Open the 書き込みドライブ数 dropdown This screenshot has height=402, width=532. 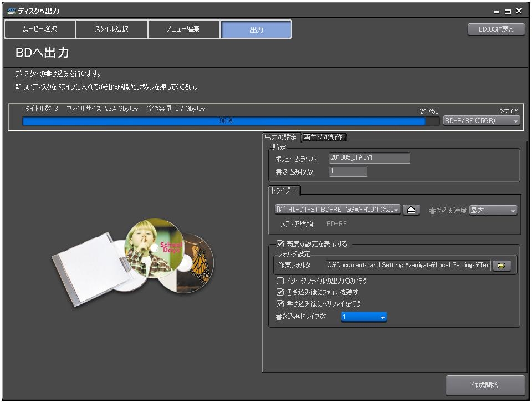tap(364, 317)
